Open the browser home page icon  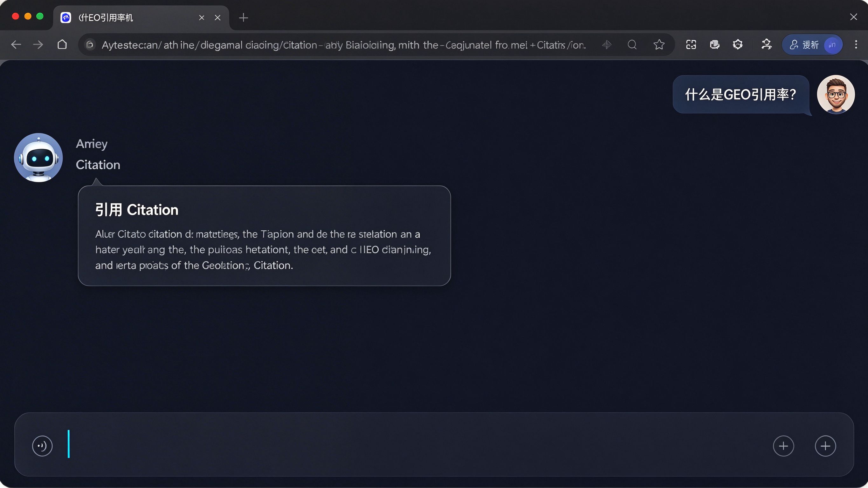(x=62, y=44)
